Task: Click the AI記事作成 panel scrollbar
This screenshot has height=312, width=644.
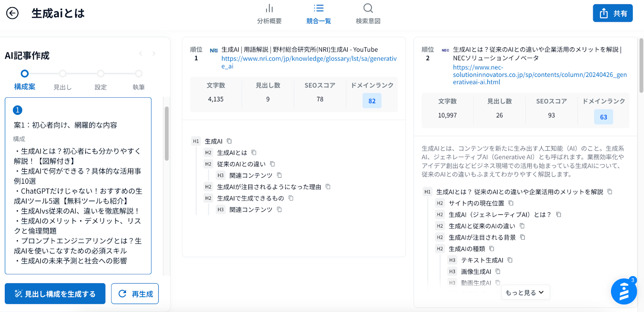Action: [167, 133]
